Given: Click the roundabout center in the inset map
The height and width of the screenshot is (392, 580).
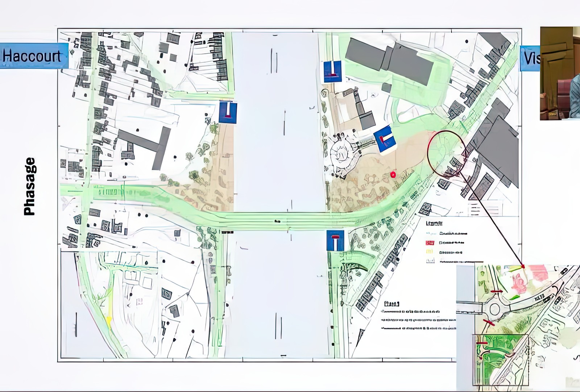Looking at the screenshot, I should (495, 310).
